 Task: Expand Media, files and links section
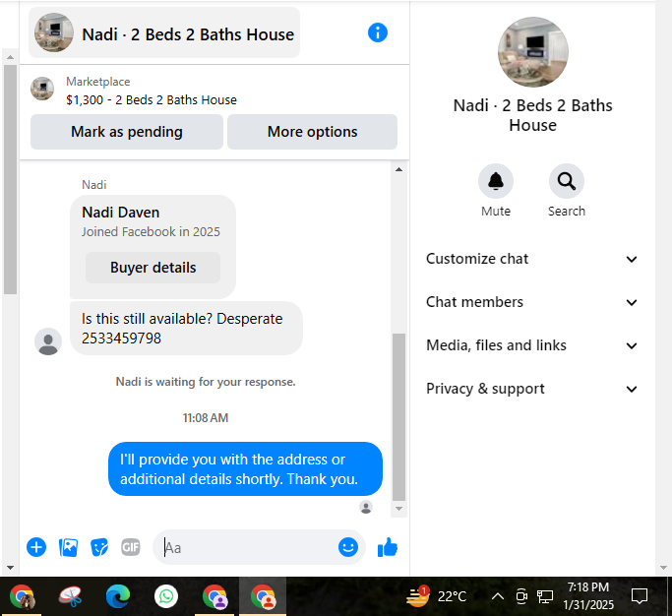[531, 345]
